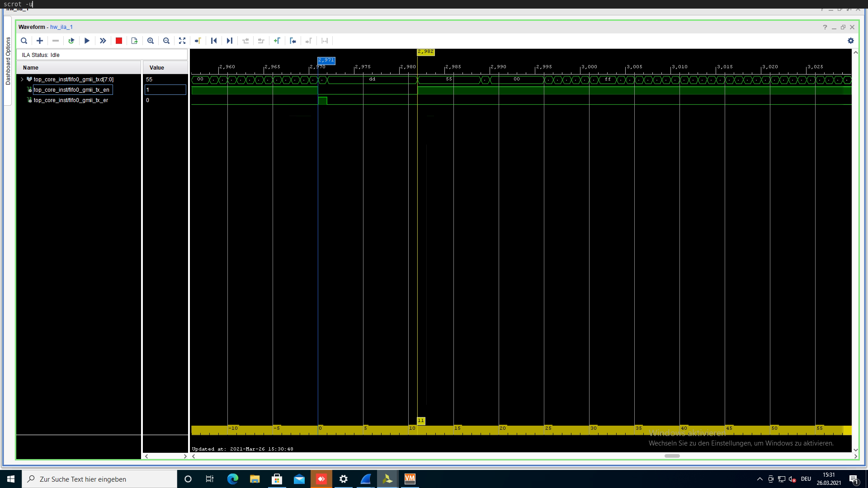
Task: Click the Add probe plus icon
Action: [x=40, y=41]
